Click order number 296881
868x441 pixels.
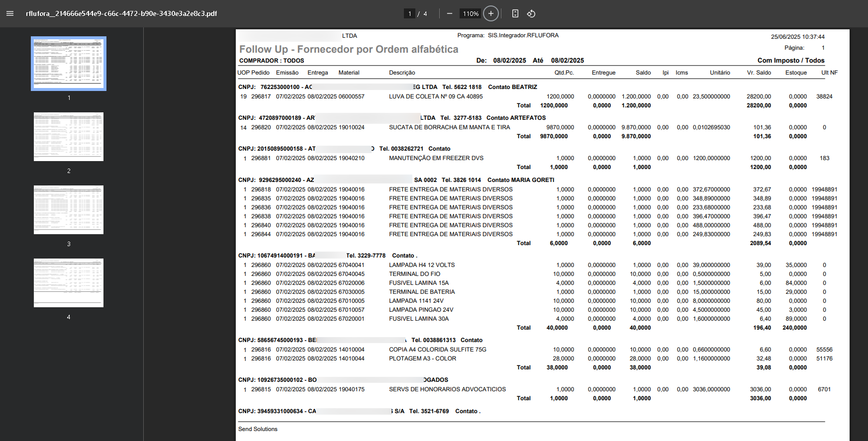(261, 158)
